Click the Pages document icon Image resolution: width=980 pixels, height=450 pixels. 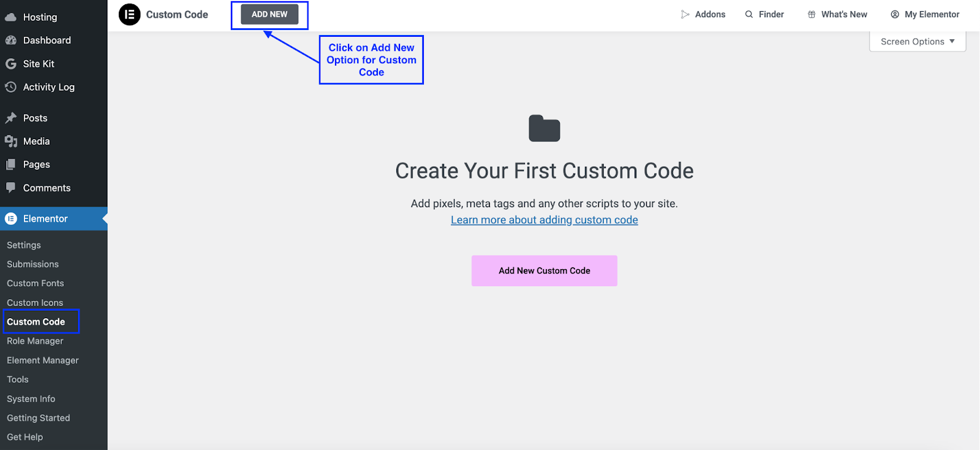pos(10,164)
